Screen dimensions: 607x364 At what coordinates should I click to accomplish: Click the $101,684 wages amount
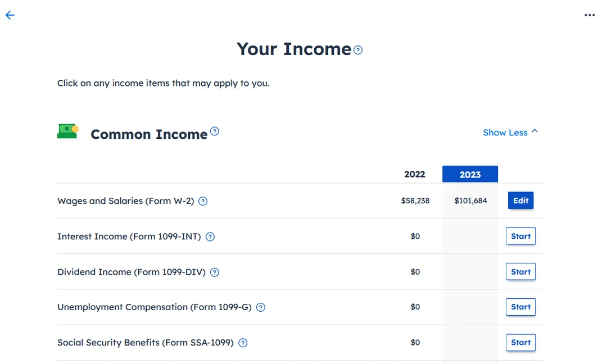(x=470, y=201)
